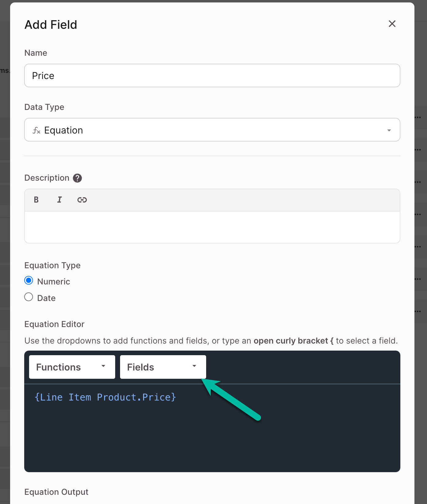The height and width of the screenshot is (504, 427).
Task: Open the Fields dropdown in Equation Editor
Action: (163, 367)
